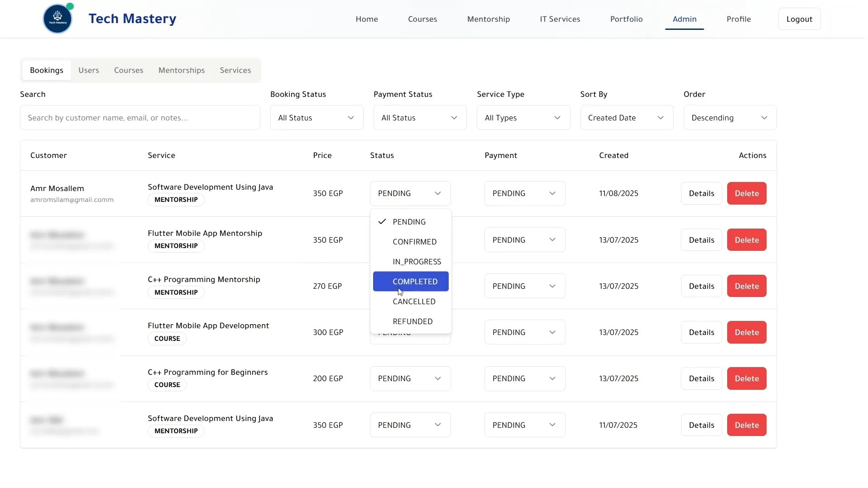Click the Logout button
The height and width of the screenshot is (488, 868).
pyautogui.click(x=799, y=19)
